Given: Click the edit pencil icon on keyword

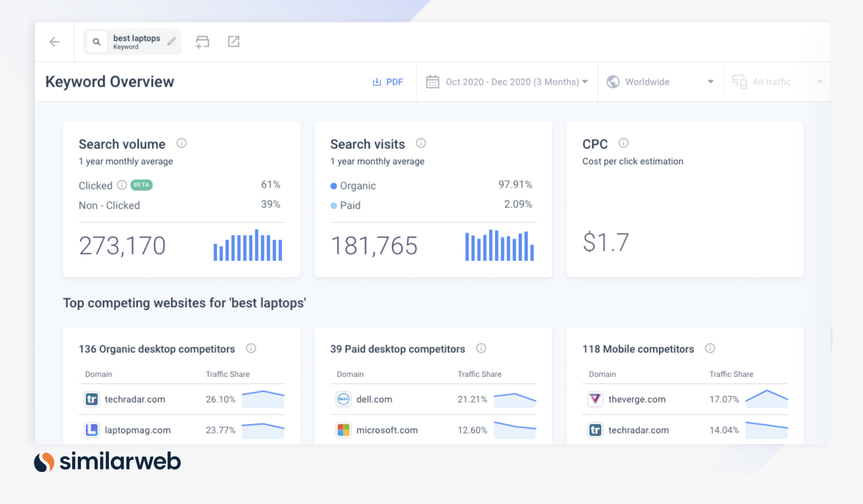Looking at the screenshot, I should 172,41.
